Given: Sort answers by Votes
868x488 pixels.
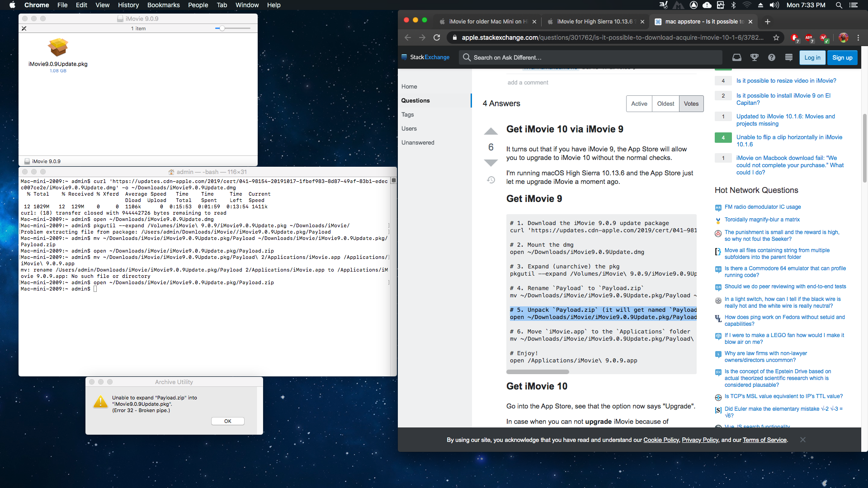Looking at the screenshot, I should 691,103.
